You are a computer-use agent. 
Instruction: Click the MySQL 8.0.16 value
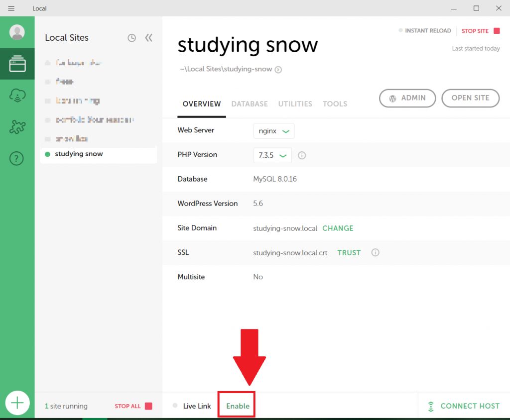pyautogui.click(x=275, y=179)
